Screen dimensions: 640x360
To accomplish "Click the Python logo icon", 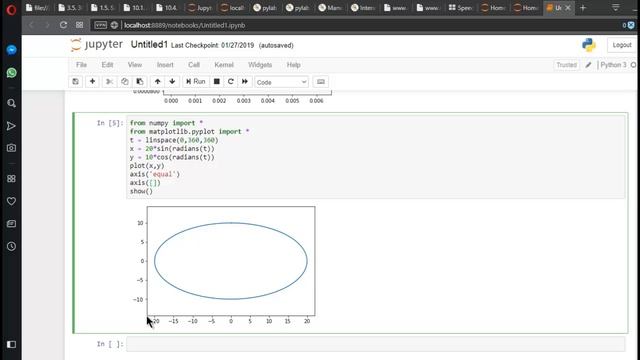I will pos(589,45).
